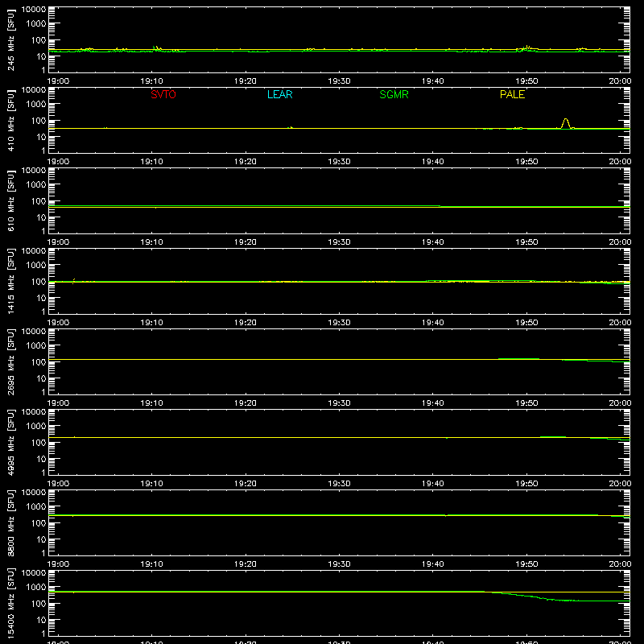This screenshot has height=644, width=644.
Task: Click the green SGMR station label
Action: pos(394,94)
